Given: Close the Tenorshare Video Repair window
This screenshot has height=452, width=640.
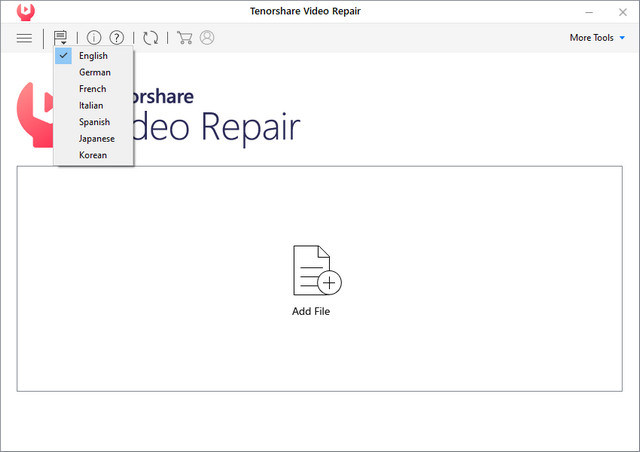Looking at the screenshot, I should tap(622, 12).
